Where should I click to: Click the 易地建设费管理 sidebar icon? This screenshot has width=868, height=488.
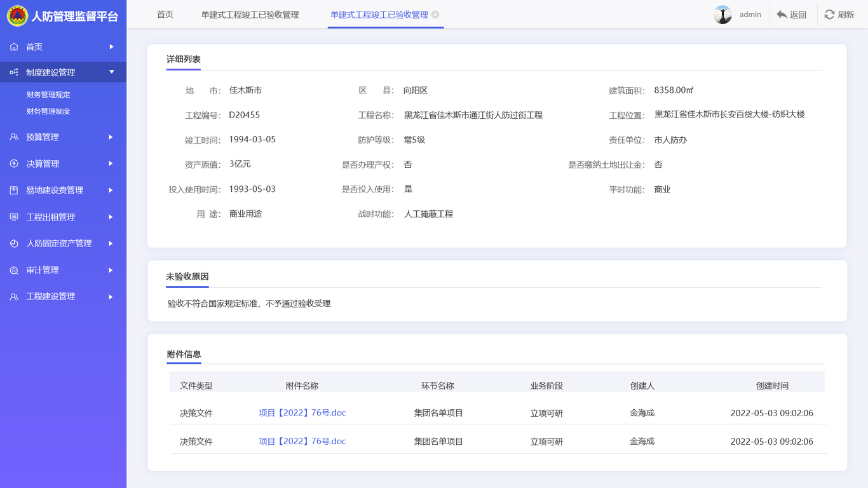(x=14, y=190)
